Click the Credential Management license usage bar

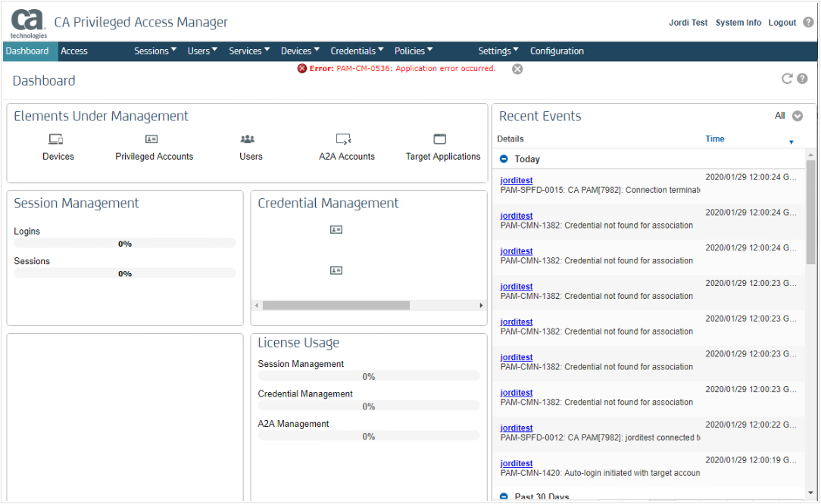click(369, 406)
